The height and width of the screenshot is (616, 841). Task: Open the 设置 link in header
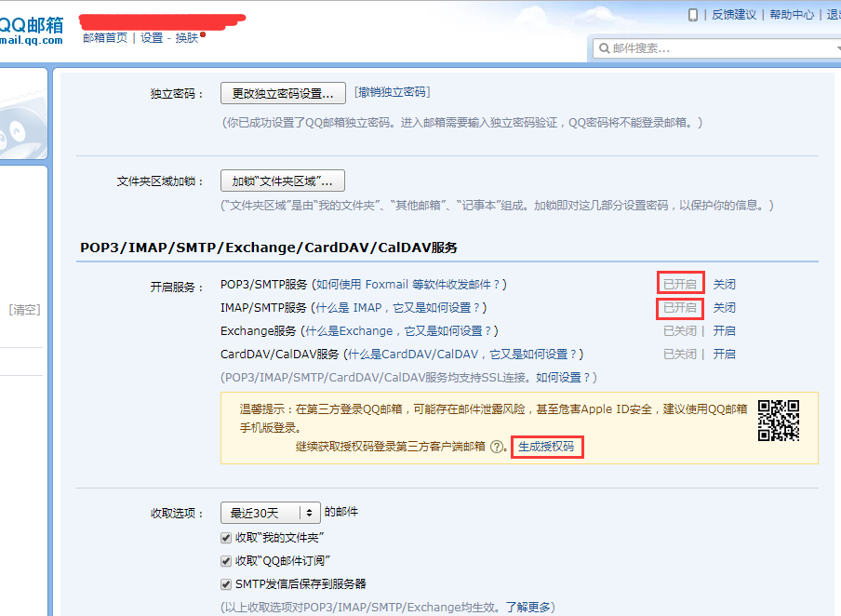tap(152, 37)
